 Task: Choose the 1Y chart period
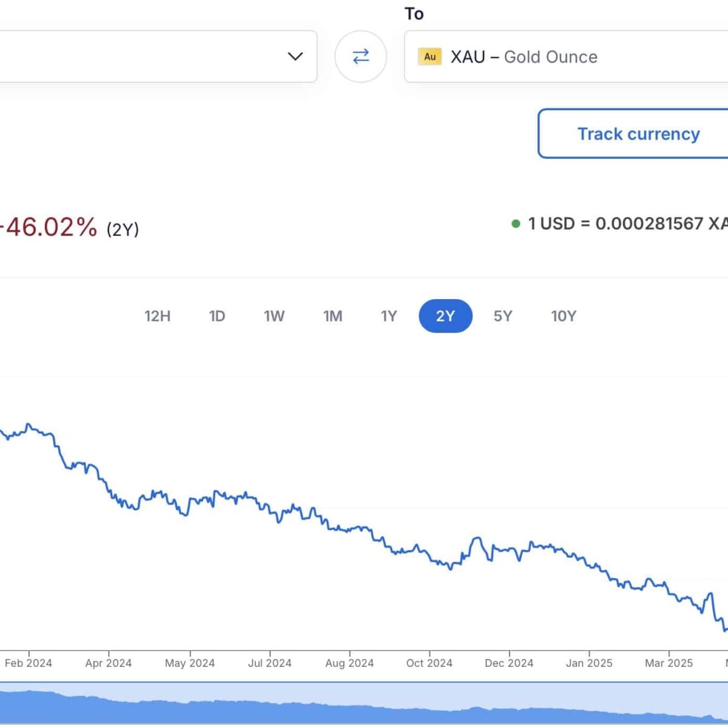click(x=389, y=316)
